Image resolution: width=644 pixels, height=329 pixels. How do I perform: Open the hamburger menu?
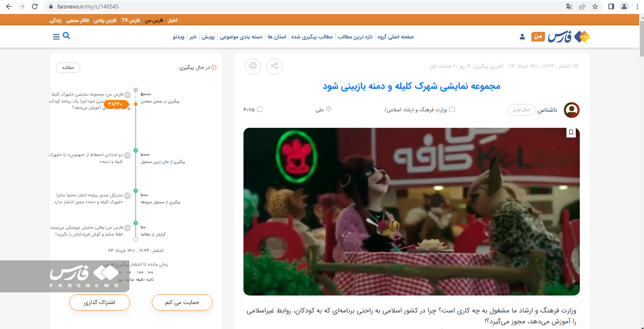tap(56, 37)
